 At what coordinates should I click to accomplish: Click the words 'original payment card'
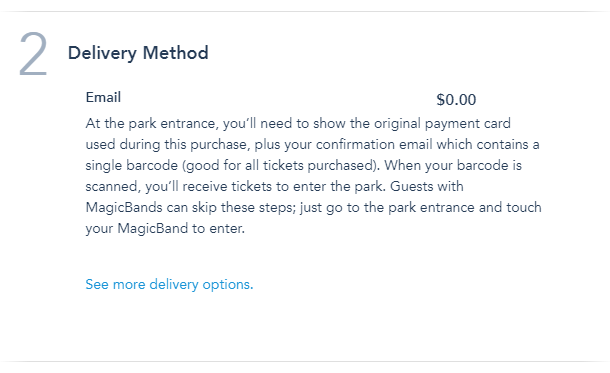(442, 123)
